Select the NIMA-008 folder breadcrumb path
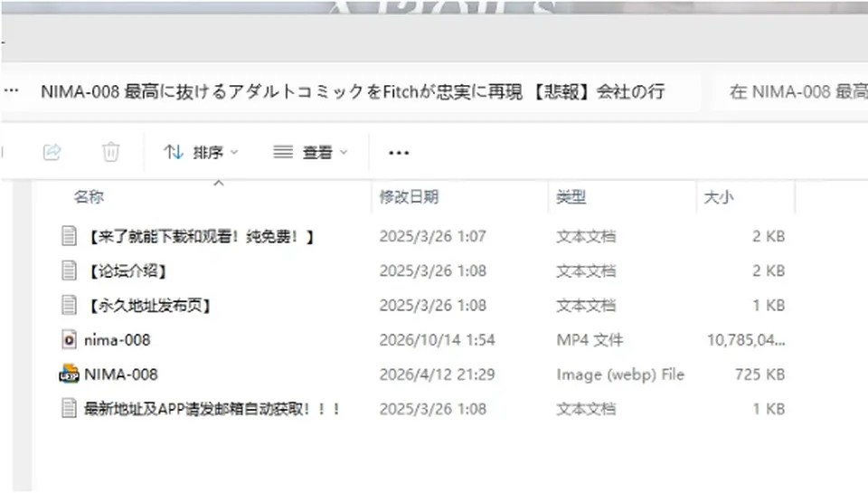Image resolution: width=868 pixels, height=493 pixels. point(353,91)
